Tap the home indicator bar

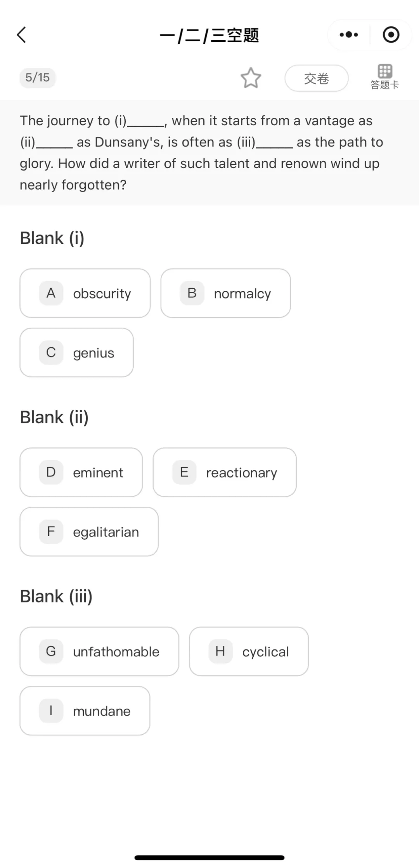coord(209,858)
